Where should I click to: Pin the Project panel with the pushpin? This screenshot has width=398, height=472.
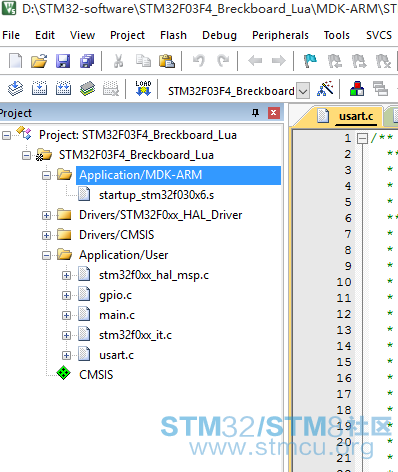coord(256,113)
